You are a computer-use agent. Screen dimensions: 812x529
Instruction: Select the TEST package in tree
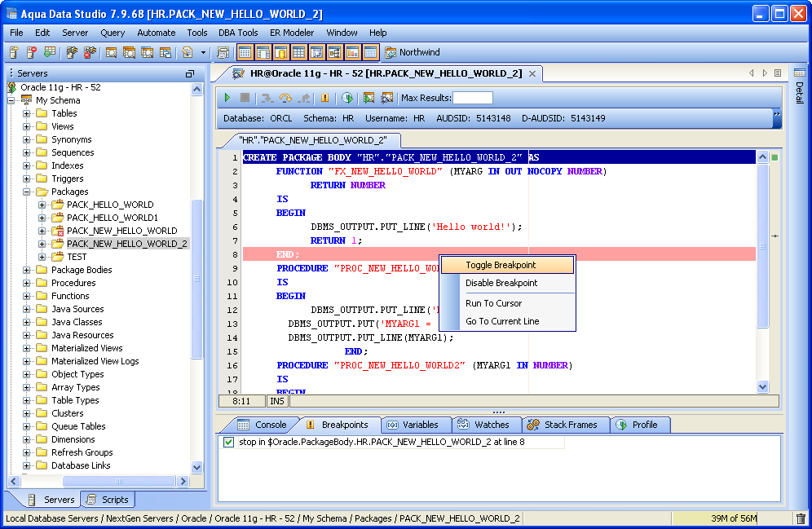[x=77, y=257]
